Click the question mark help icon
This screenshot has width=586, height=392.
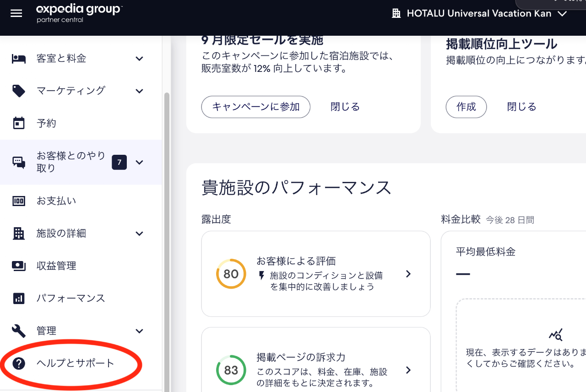19,364
